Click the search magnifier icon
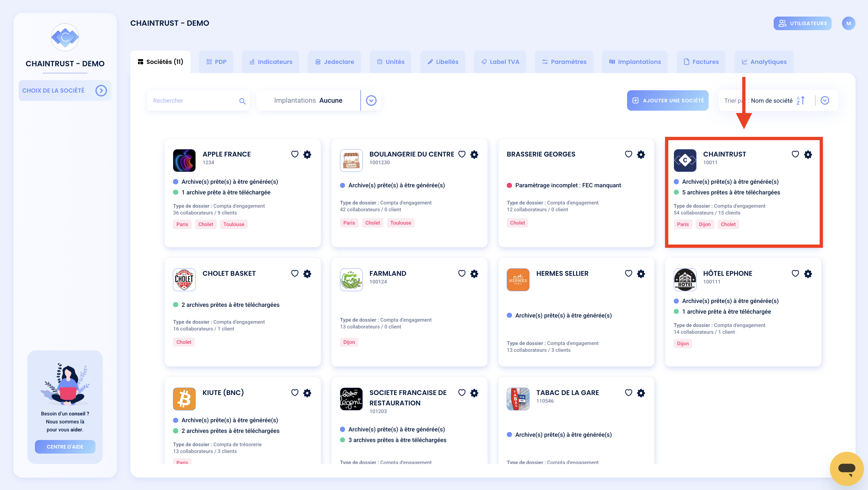The width and height of the screenshot is (868, 490). 242,101
